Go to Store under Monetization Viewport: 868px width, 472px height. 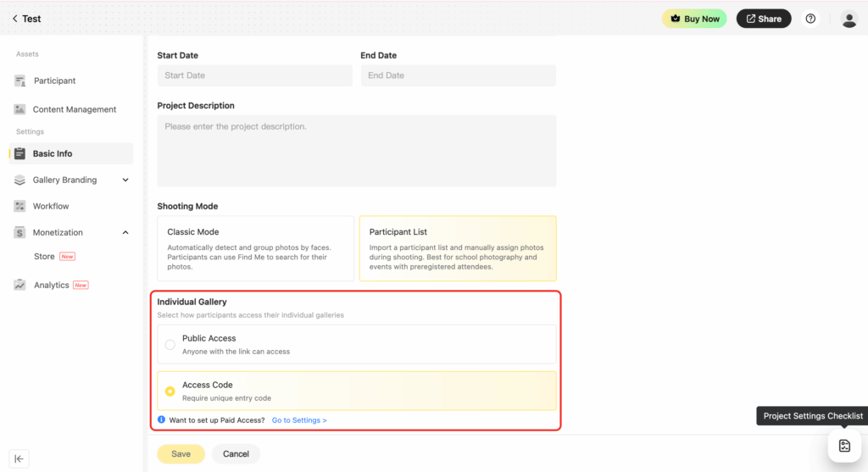44,256
